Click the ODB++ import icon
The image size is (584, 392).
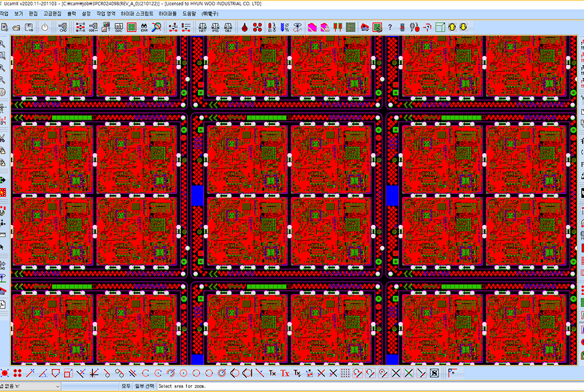pos(93,27)
